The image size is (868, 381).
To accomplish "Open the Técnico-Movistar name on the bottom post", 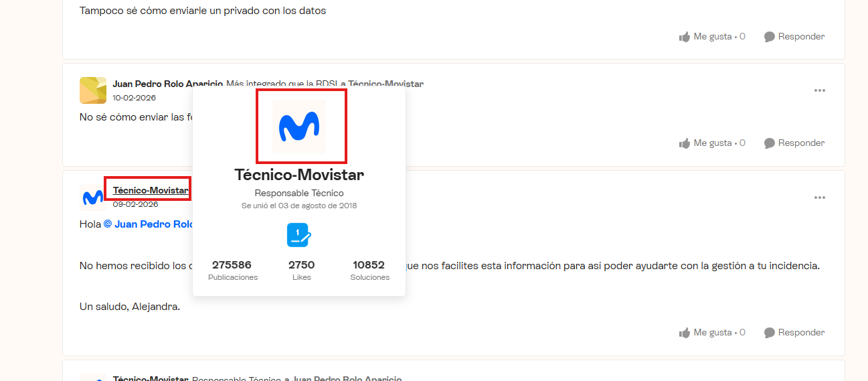I will 150,379.
